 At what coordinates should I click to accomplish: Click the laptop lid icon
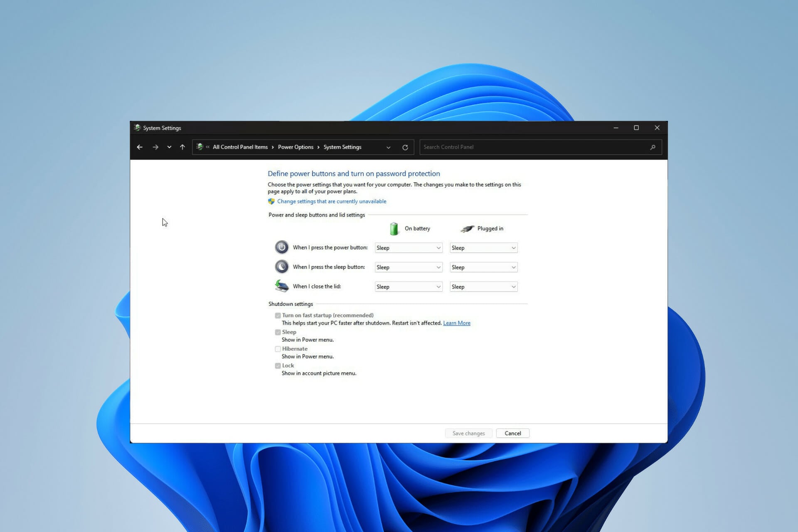coord(282,286)
